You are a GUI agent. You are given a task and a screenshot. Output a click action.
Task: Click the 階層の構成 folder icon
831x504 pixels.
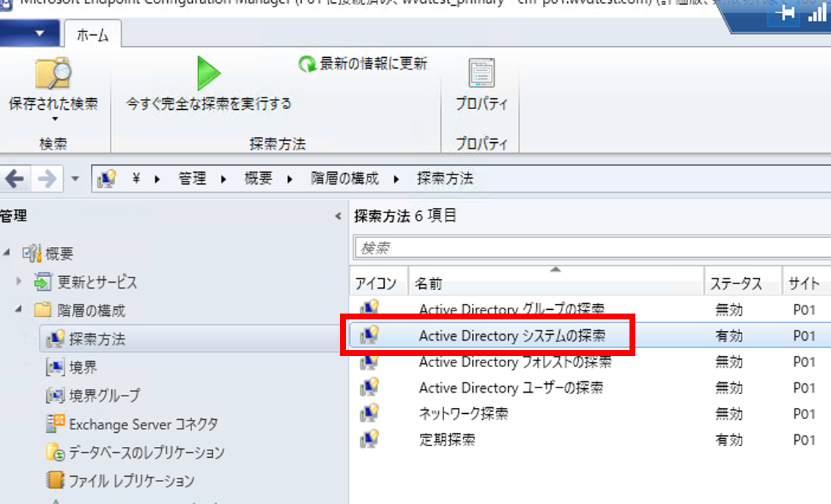pos(43,310)
